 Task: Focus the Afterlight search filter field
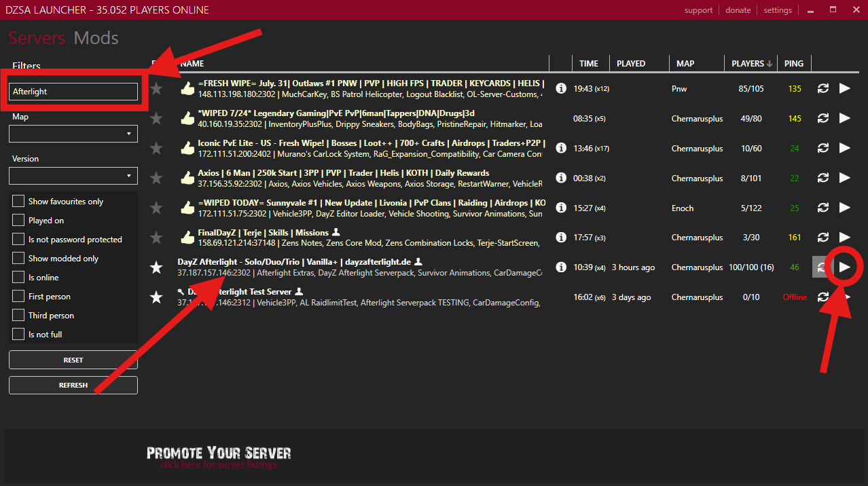73,91
